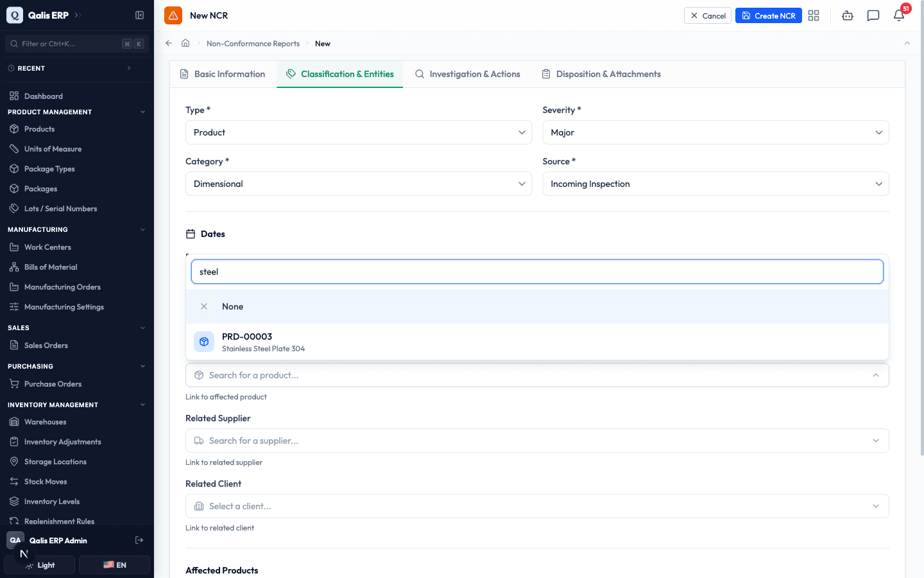Screen dimensions: 924x578
Task: Open the Type dropdown showing Product
Action: (x=359, y=132)
